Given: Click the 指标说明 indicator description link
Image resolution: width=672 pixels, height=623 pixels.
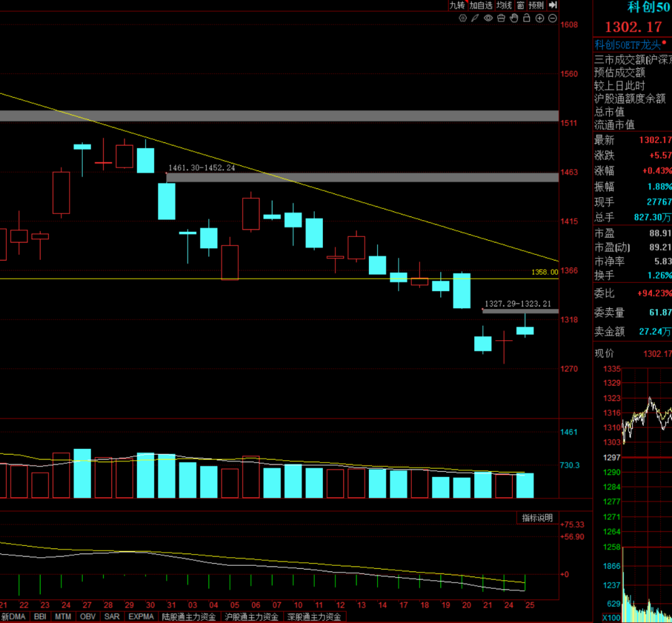Looking at the screenshot, I should pyautogui.click(x=537, y=518).
